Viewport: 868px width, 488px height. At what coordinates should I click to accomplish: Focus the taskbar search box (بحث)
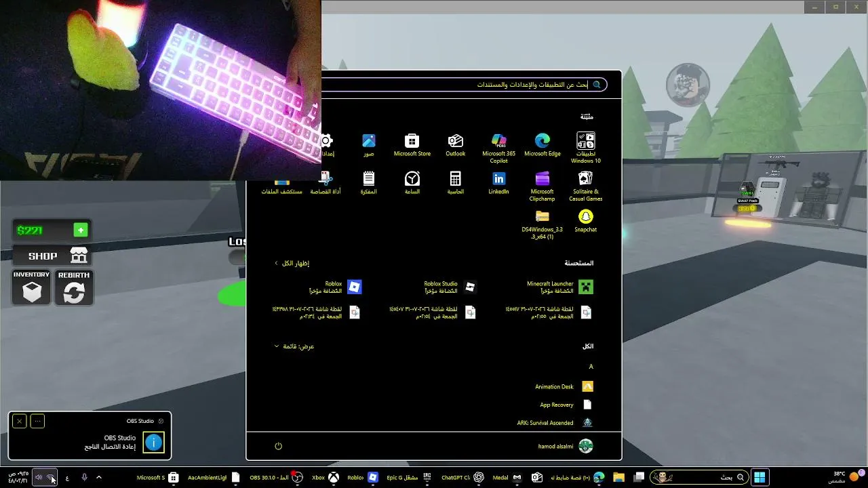(x=699, y=477)
